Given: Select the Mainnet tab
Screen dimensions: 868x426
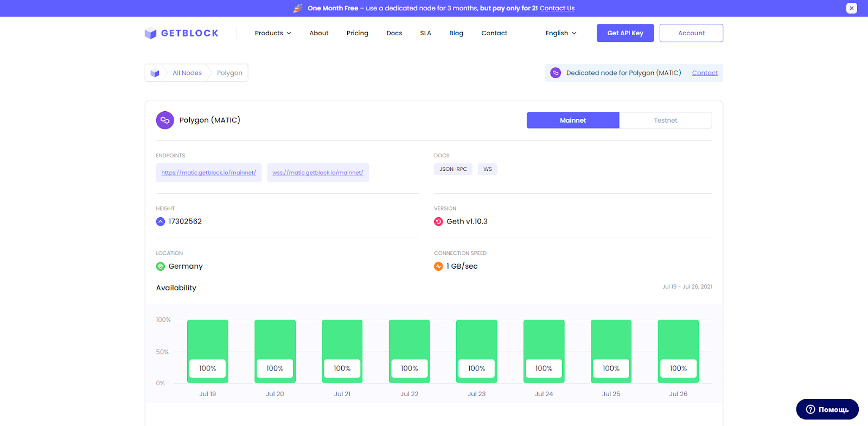Looking at the screenshot, I should 573,120.
